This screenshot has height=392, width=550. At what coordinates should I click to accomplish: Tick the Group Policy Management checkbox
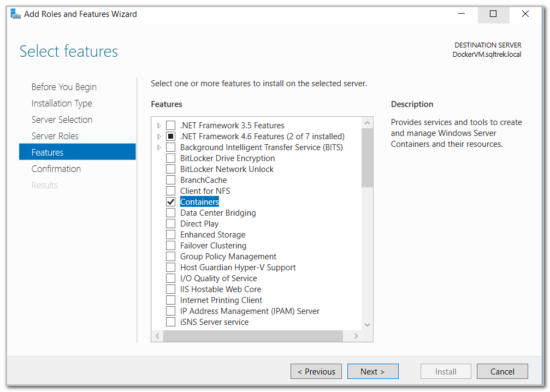[x=171, y=257]
